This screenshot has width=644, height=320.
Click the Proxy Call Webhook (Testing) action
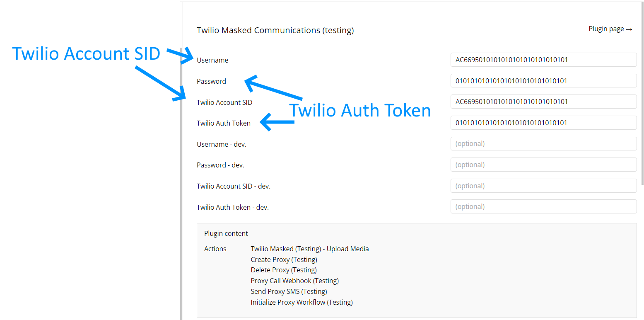click(x=295, y=281)
